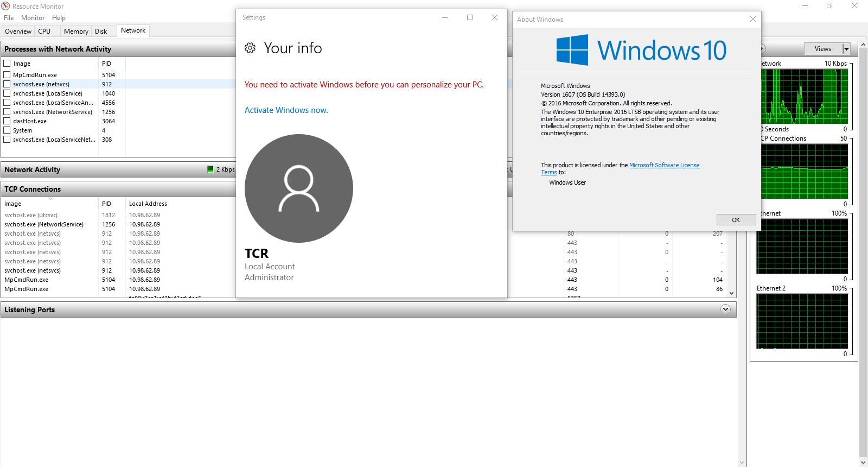Collapse the TCP Connections section header
This screenshot has height=467, width=868.
118,189
